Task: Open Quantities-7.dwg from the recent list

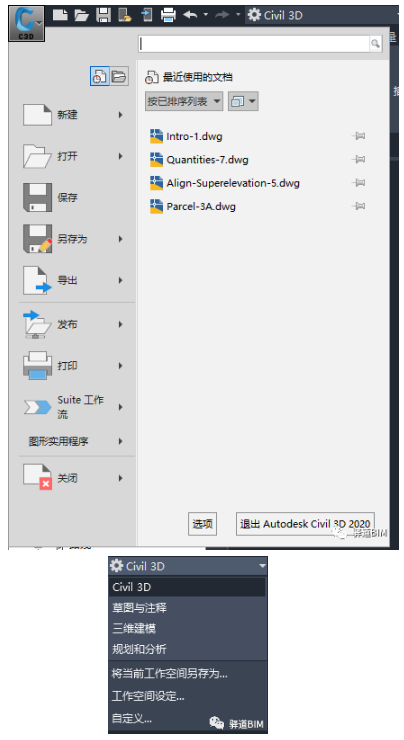Action: (x=207, y=160)
